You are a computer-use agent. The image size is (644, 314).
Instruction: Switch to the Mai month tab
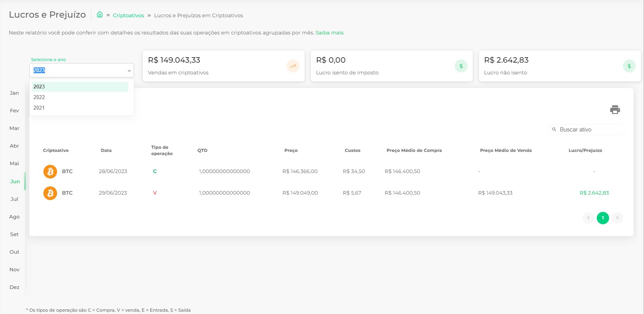[x=14, y=164]
